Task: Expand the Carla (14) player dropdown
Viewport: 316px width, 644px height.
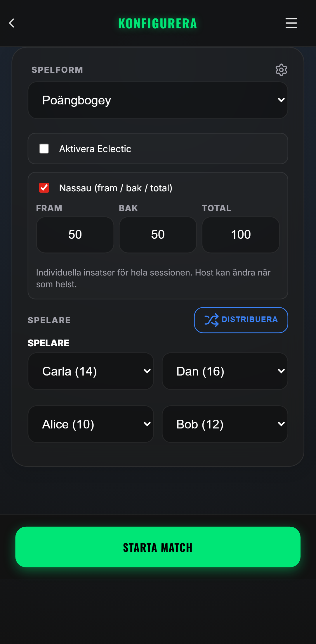Action: [x=91, y=371]
